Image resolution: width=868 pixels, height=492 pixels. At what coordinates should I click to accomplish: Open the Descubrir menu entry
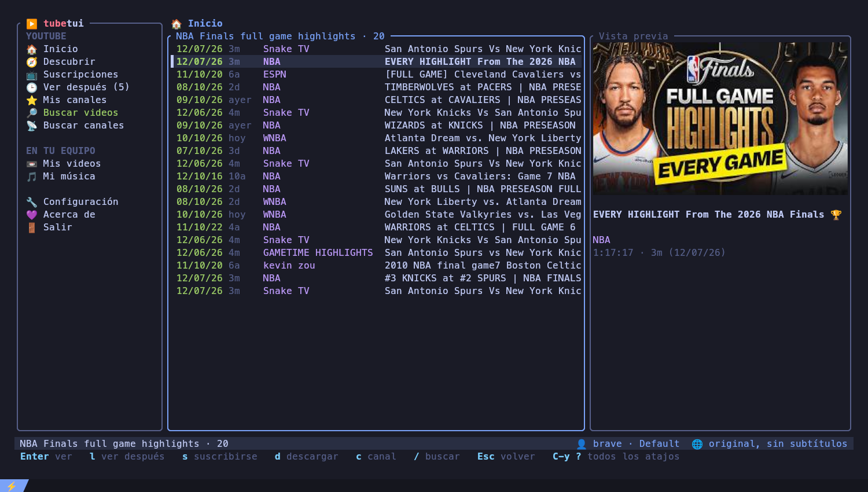click(69, 62)
